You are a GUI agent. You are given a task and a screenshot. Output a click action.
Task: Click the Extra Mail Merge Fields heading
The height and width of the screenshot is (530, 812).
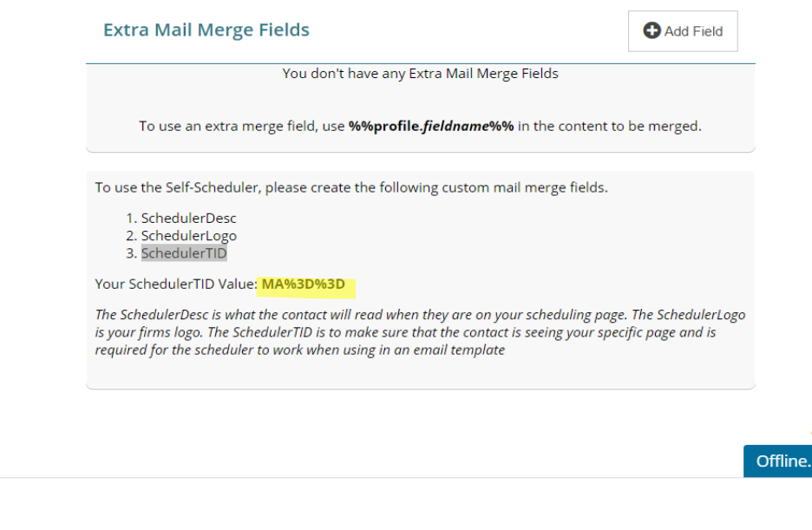click(x=206, y=30)
